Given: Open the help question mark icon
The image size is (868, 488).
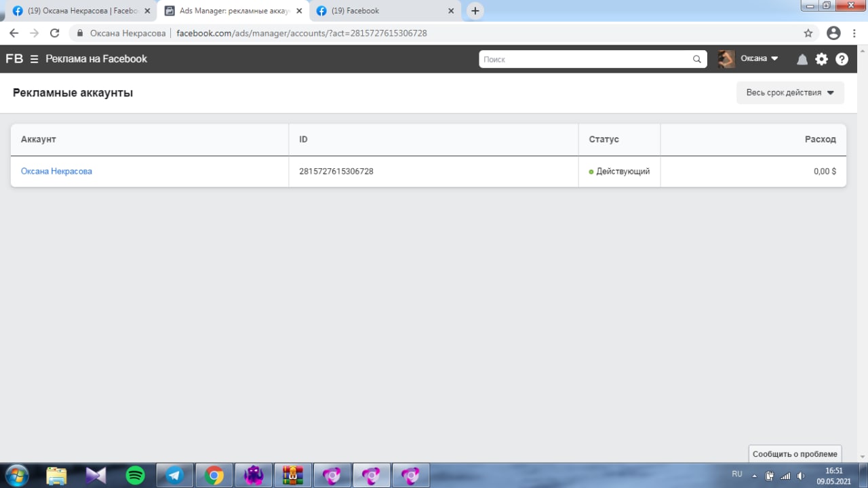Looking at the screenshot, I should [x=842, y=59].
